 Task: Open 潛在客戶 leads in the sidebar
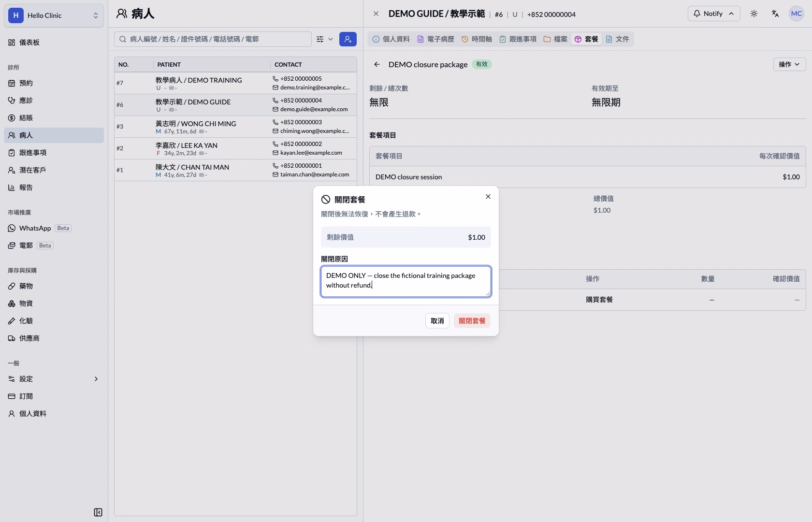click(54, 170)
